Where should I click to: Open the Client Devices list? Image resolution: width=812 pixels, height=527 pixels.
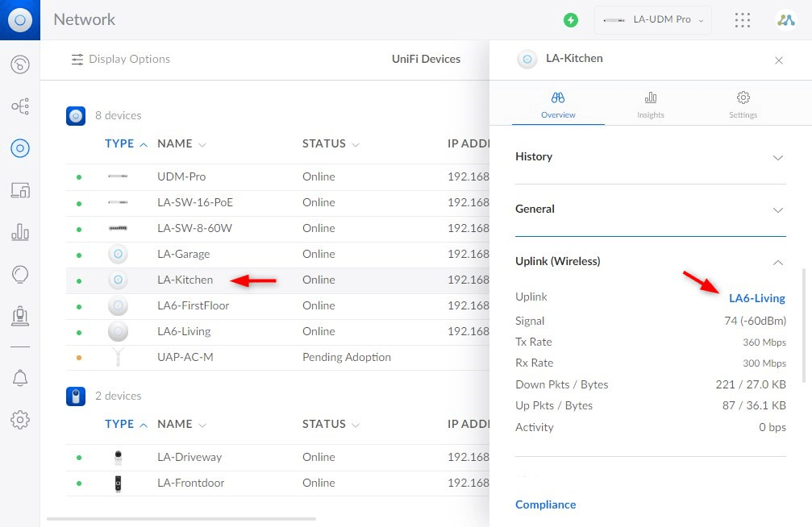19,190
